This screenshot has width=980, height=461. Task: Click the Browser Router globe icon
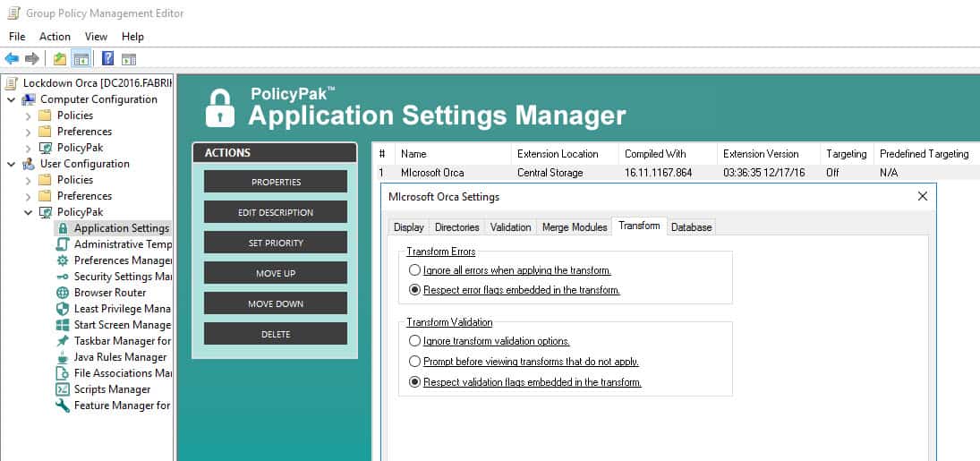[x=63, y=292]
